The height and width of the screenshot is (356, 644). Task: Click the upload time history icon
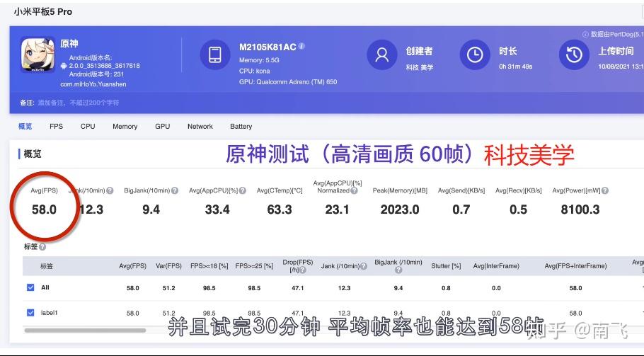pos(574,54)
